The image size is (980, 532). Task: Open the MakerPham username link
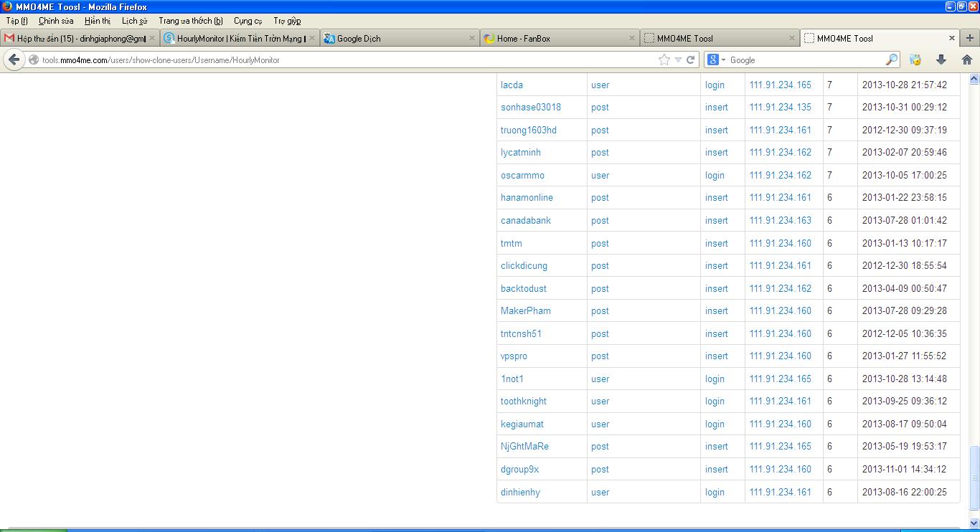[526, 310]
